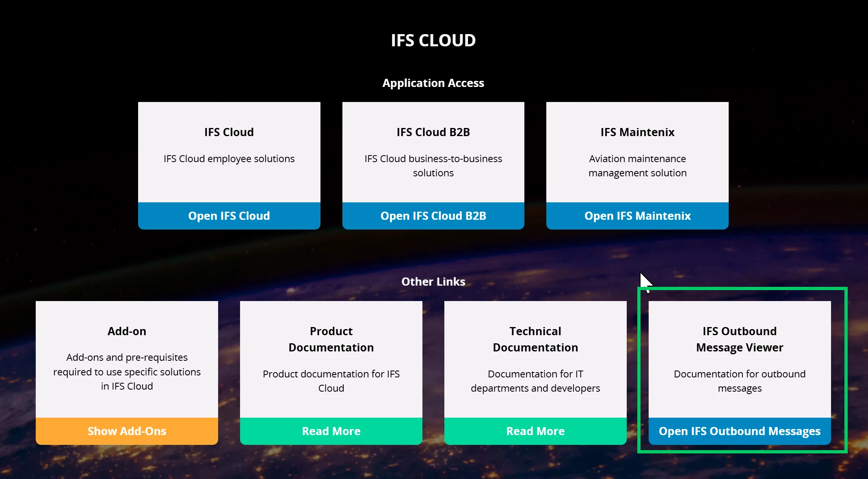Screen dimensions: 868x479
Task: Show Add-Ons list
Action: pos(127,431)
